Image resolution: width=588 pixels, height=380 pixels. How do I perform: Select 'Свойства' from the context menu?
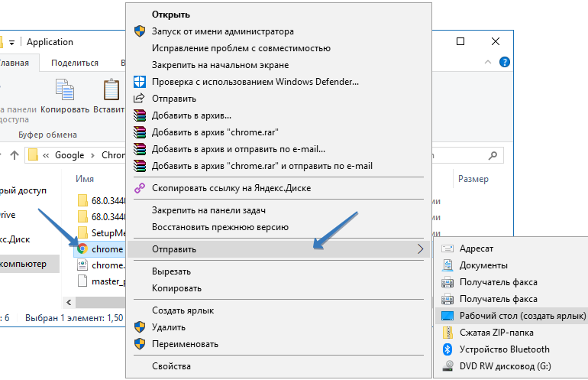(x=170, y=366)
